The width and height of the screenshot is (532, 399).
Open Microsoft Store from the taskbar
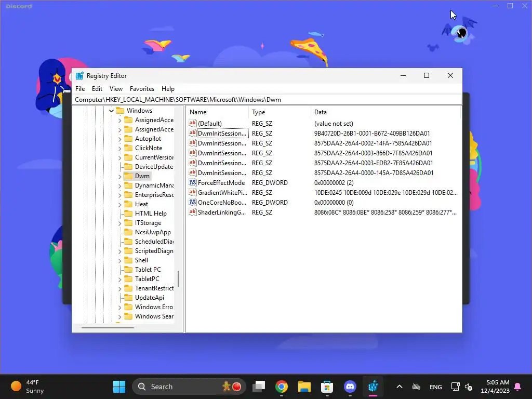[327, 387]
